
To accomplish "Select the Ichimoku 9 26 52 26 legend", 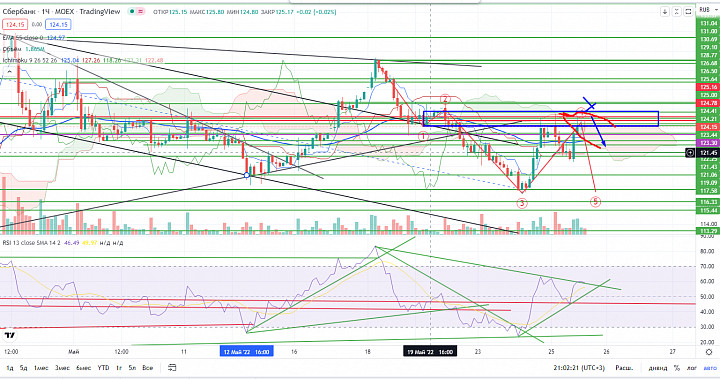I will [83, 60].
